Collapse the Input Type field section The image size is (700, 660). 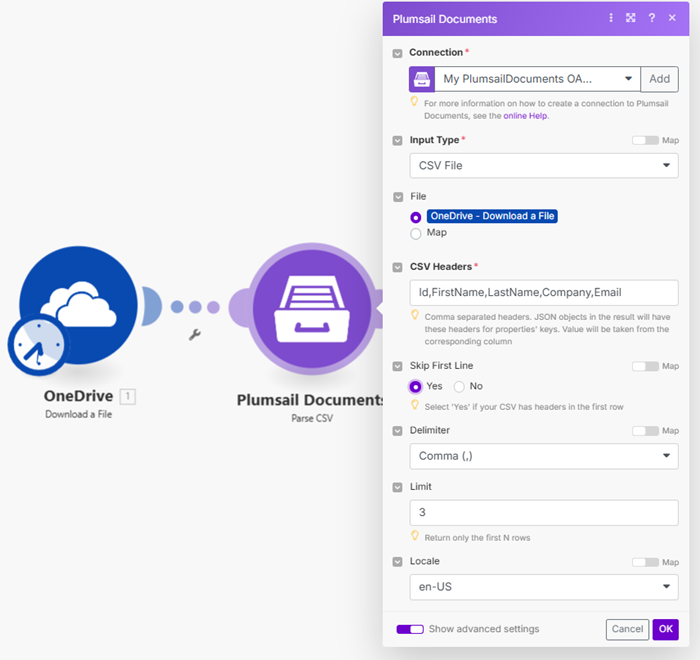tap(397, 141)
